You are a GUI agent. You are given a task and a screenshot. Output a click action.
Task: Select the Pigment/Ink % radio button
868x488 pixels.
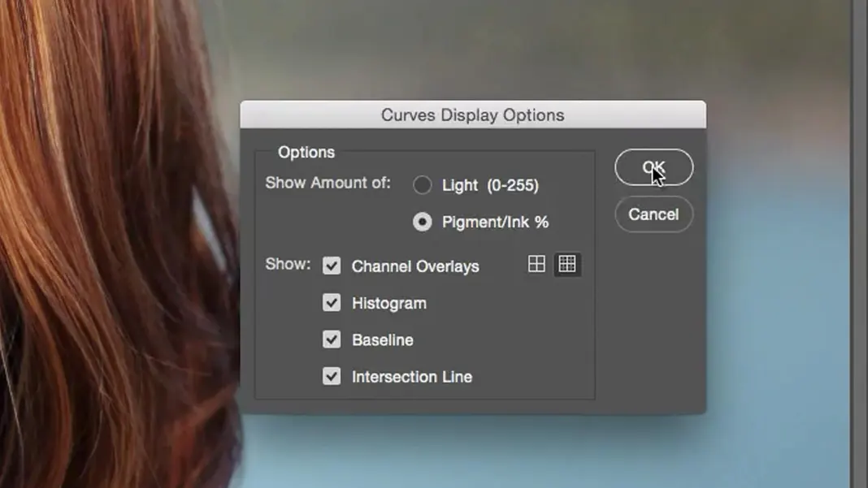(423, 222)
